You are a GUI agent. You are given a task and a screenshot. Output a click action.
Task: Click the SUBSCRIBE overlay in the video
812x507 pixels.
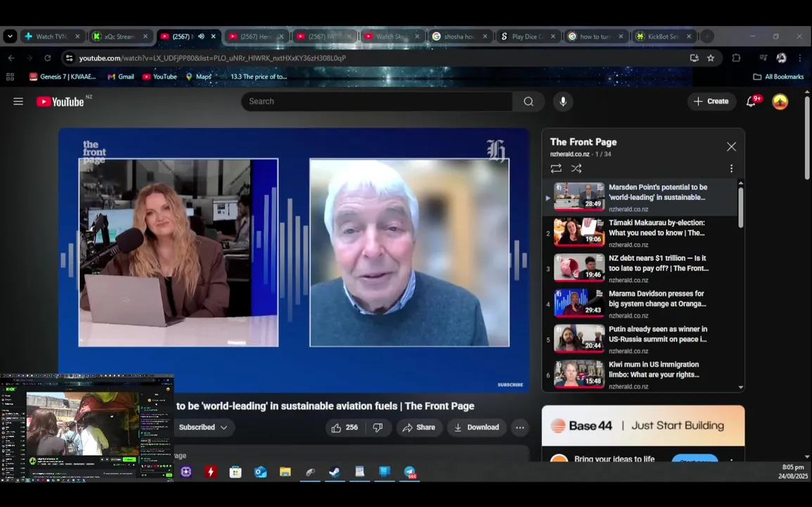[x=510, y=384]
